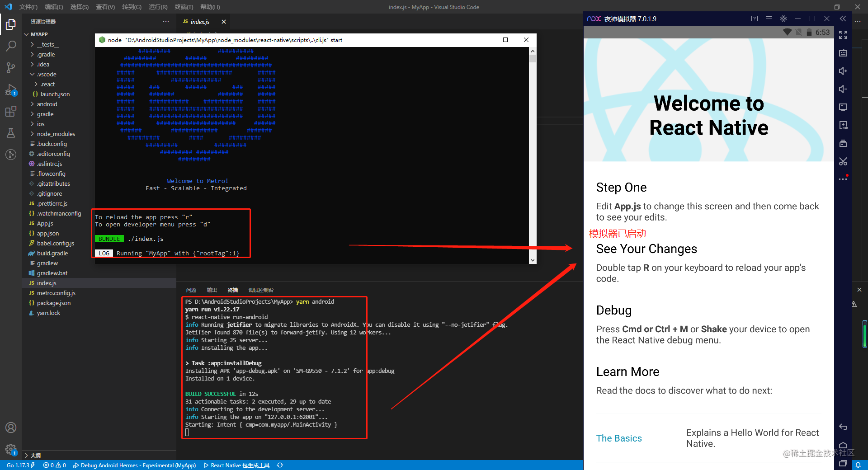Screen dimensions: 868x470
Task: Open the Extensions view
Action: click(x=11, y=111)
